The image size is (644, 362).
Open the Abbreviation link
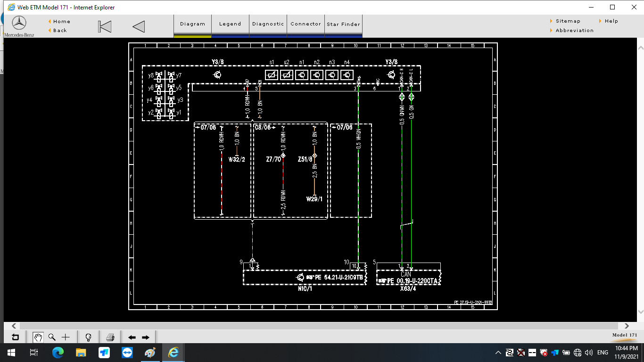(x=574, y=31)
